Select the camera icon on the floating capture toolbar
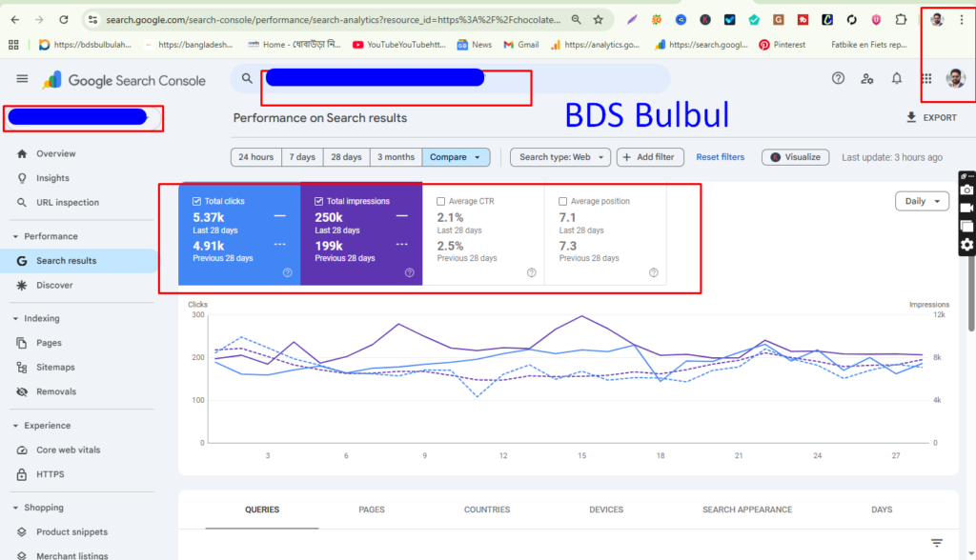Screen dimensions: 976x560 click(966, 191)
